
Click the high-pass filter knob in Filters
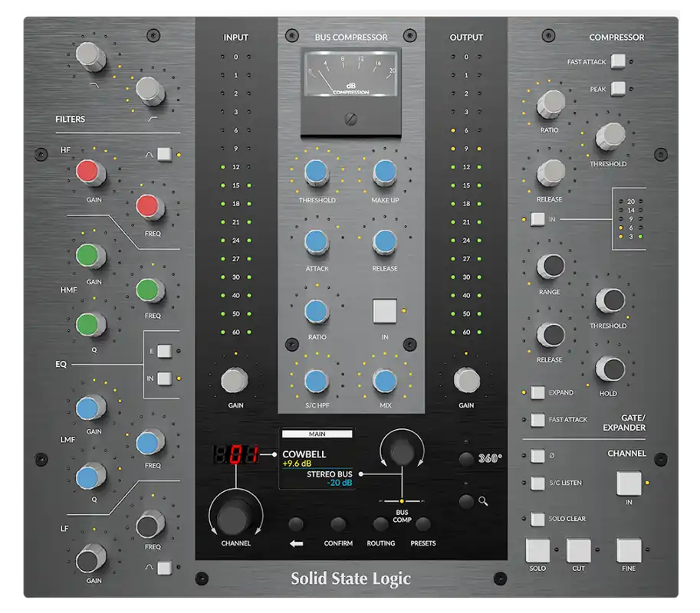[150, 90]
